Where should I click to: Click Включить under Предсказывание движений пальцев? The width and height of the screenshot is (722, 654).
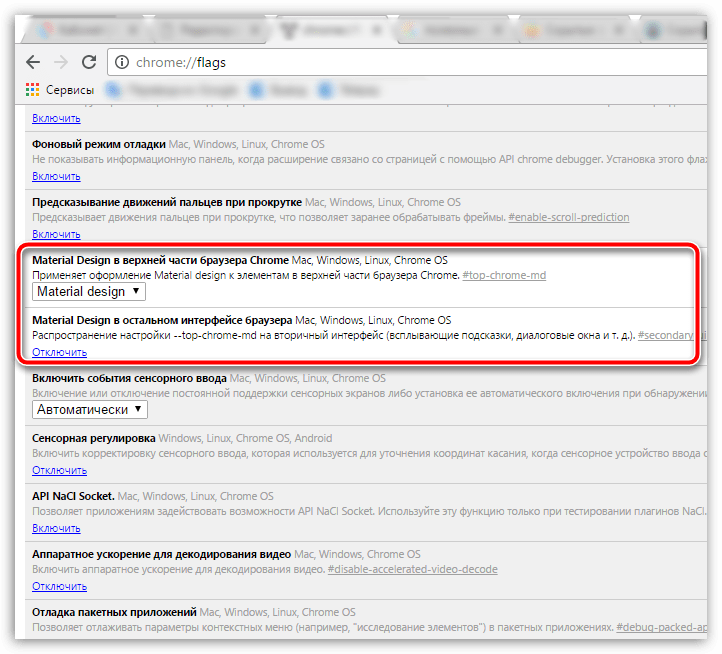pos(56,234)
